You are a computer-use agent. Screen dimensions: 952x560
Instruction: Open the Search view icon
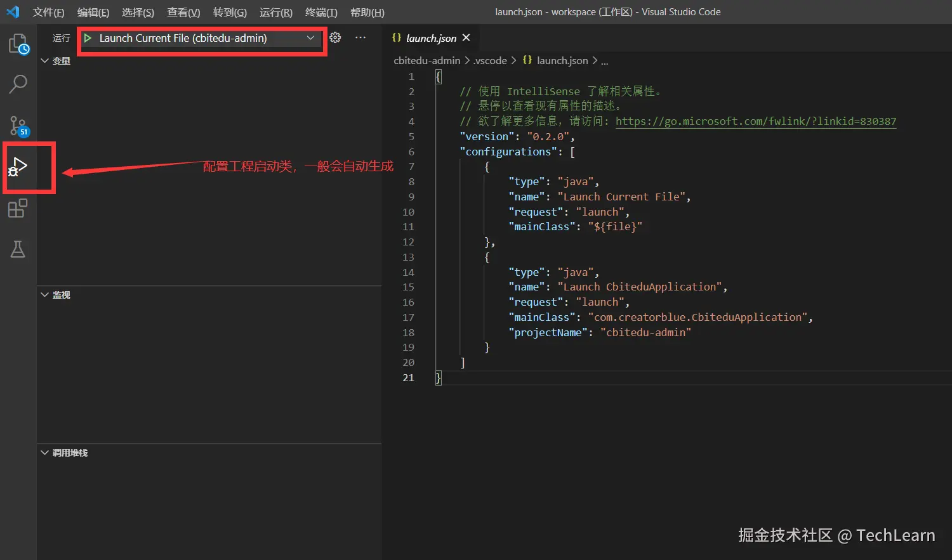pyautogui.click(x=18, y=84)
